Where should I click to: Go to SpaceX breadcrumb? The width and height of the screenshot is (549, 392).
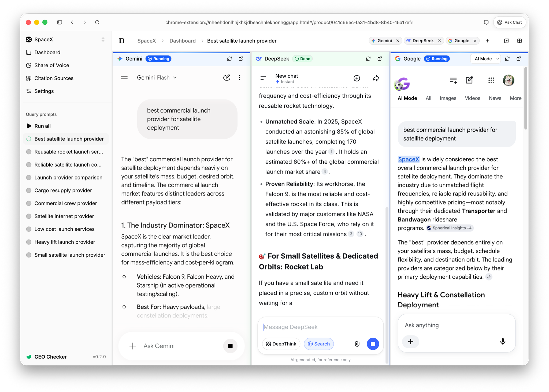(146, 41)
